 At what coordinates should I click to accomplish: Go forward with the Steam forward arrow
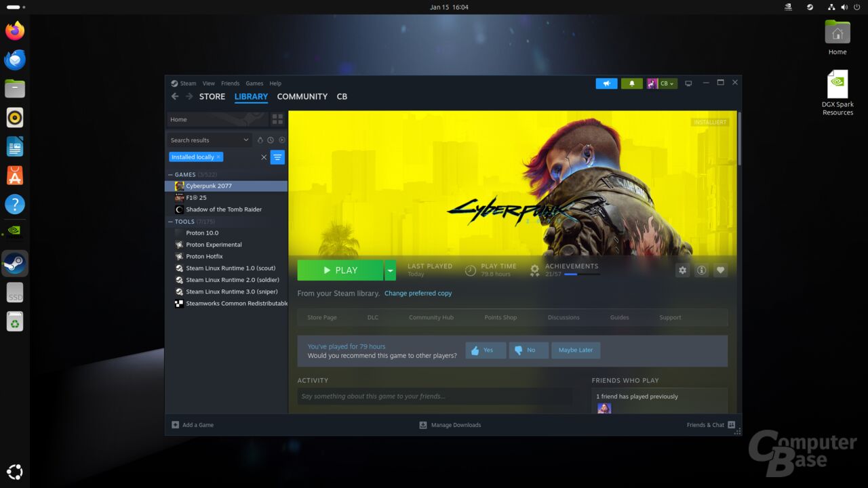tap(189, 96)
